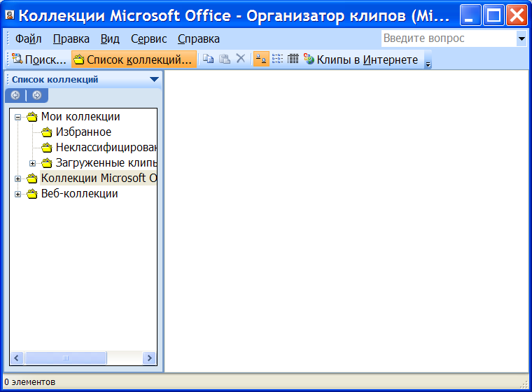The image size is (532, 392).
Task: Expand the Загруженные клипы node
Action: (33, 164)
